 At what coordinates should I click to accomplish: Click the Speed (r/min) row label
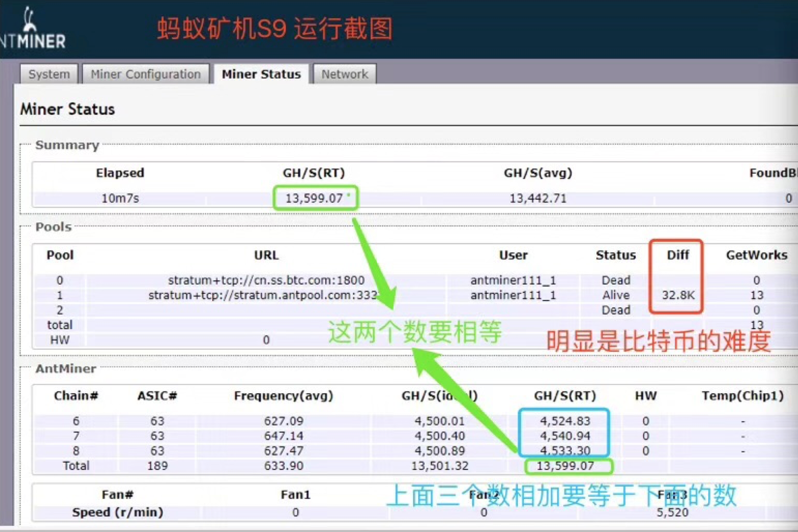(117, 513)
